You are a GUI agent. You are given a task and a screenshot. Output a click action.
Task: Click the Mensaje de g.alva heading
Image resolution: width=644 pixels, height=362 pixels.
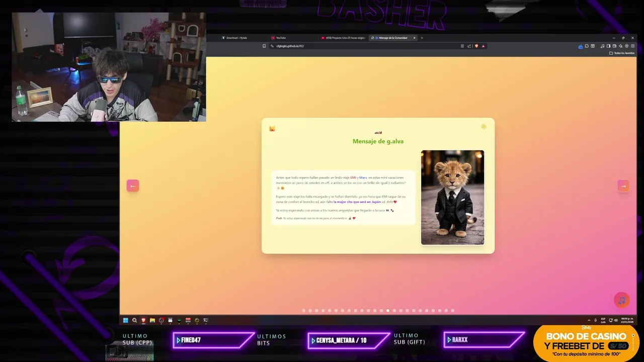tap(378, 141)
